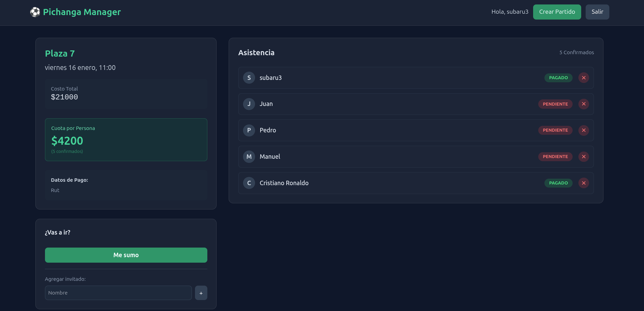
Task: Delete Pedro from confirmed players
Action: click(x=584, y=130)
